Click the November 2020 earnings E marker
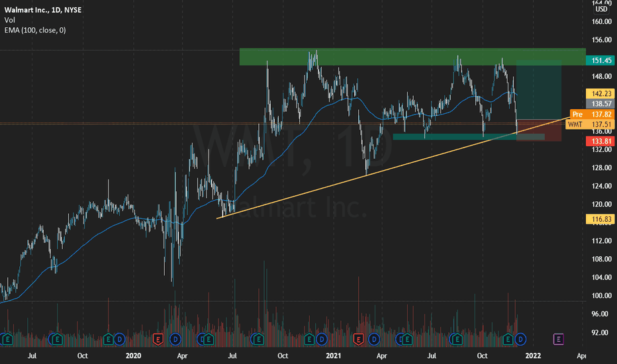Image resolution: width=617 pixels, height=364 pixels. (x=309, y=339)
